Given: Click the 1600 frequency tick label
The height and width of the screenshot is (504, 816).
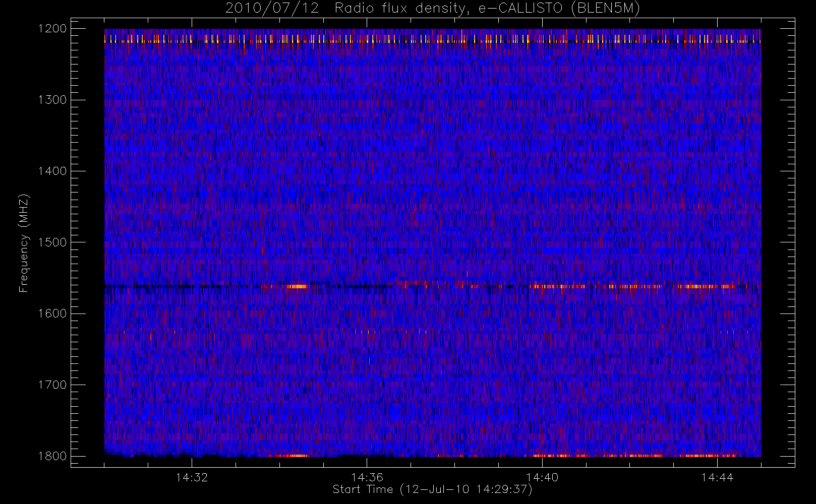Looking at the screenshot, I should point(52,313).
